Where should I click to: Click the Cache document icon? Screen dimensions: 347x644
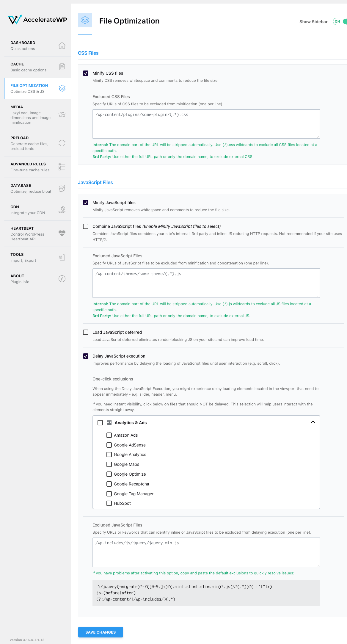(62, 67)
